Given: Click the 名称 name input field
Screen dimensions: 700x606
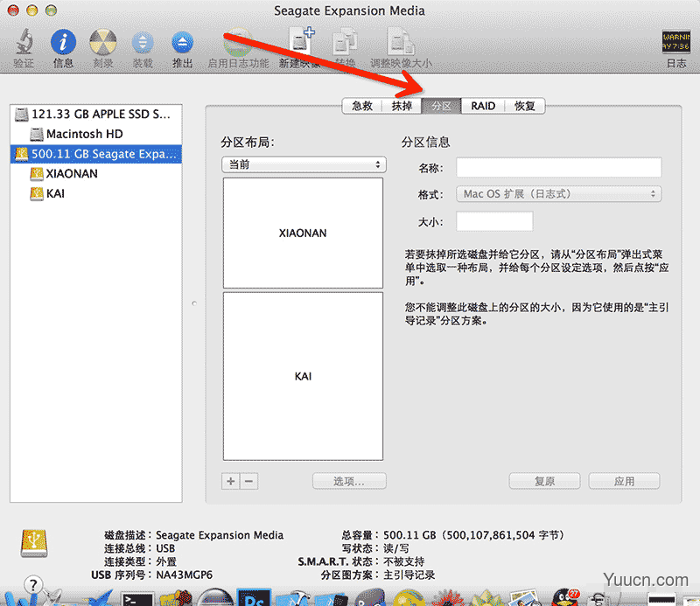Looking at the screenshot, I should click(x=558, y=167).
